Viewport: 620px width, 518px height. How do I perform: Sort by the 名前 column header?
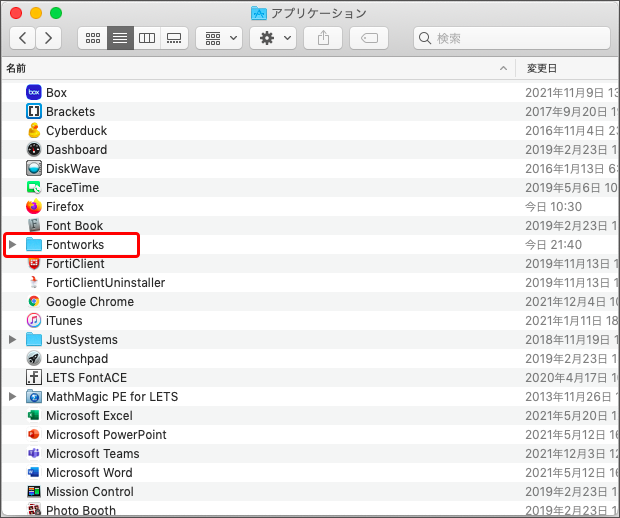(x=17, y=68)
